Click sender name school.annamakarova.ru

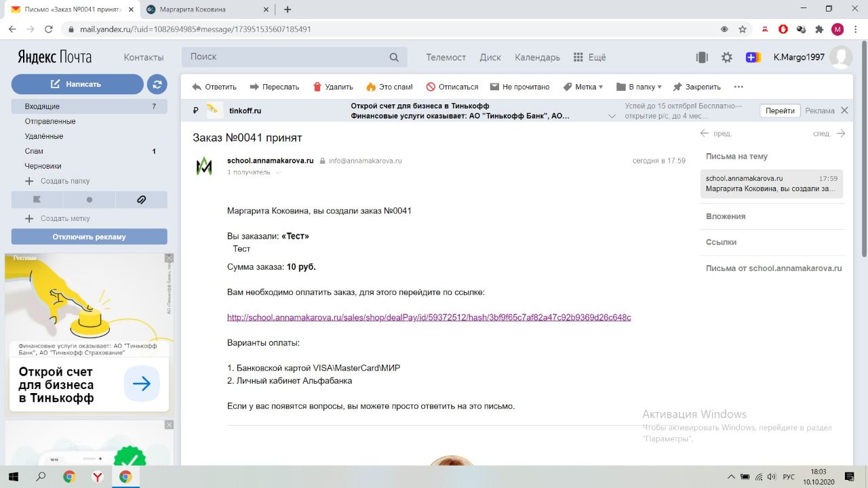(x=271, y=161)
